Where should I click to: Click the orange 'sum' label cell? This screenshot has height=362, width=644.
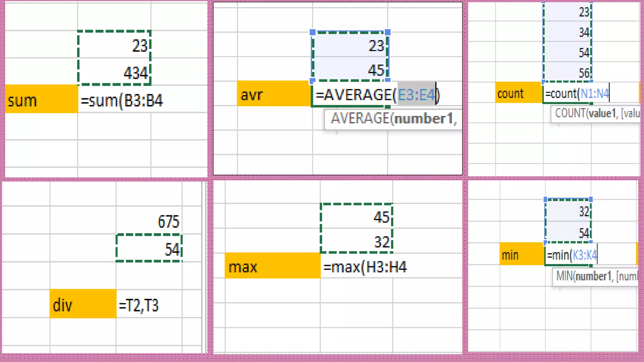click(41, 99)
